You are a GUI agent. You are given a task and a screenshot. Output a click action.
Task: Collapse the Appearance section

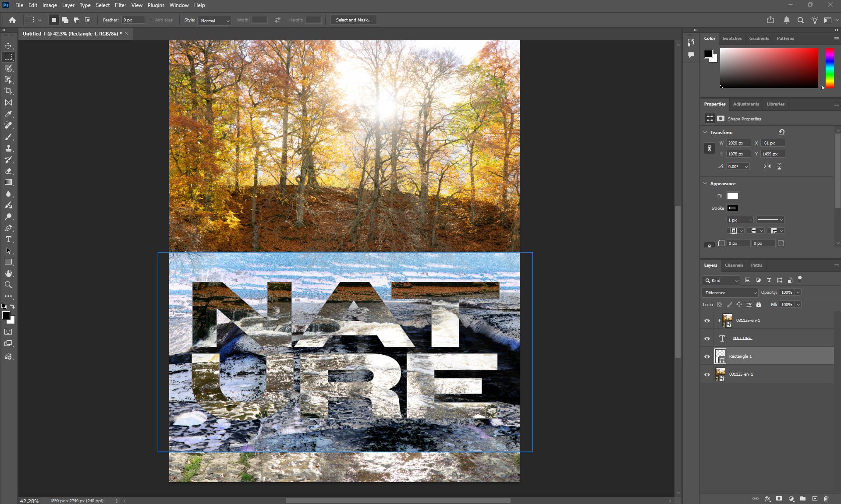click(x=705, y=183)
